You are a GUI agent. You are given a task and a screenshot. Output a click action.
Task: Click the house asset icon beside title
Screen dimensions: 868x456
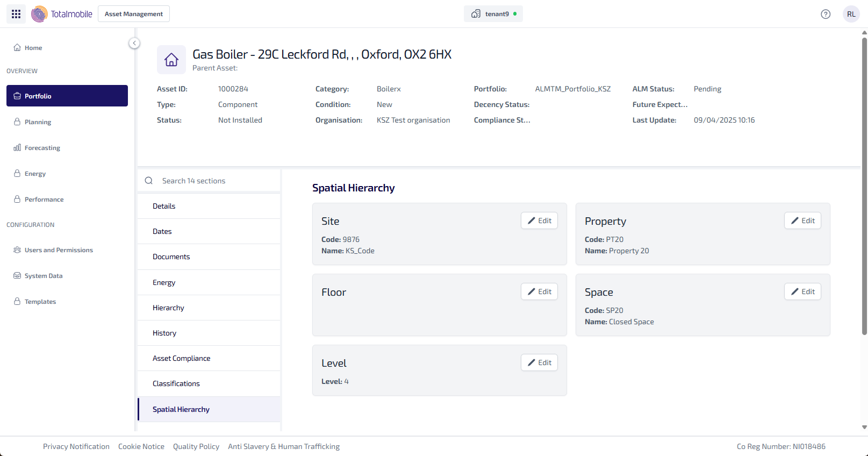coord(171,60)
